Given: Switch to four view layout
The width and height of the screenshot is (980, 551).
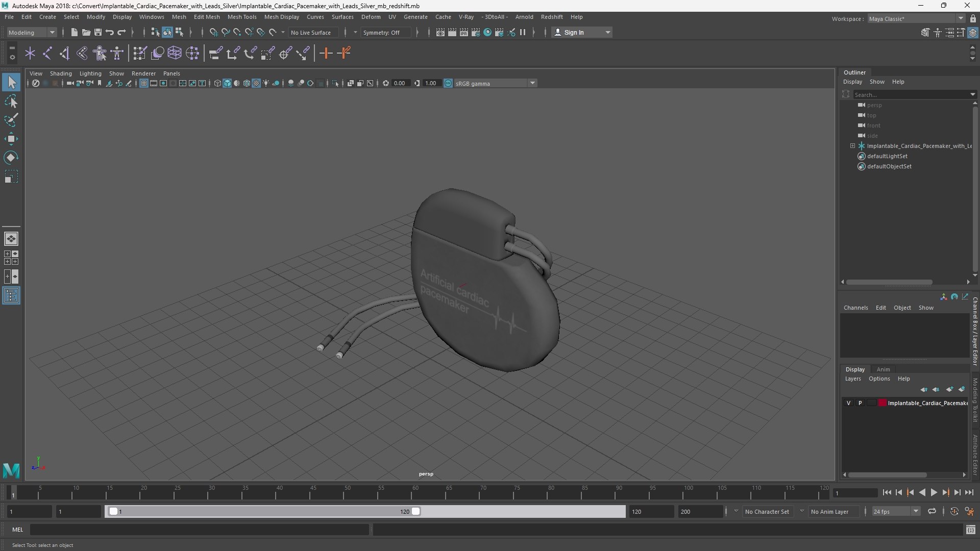Looking at the screenshot, I should [11, 258].
